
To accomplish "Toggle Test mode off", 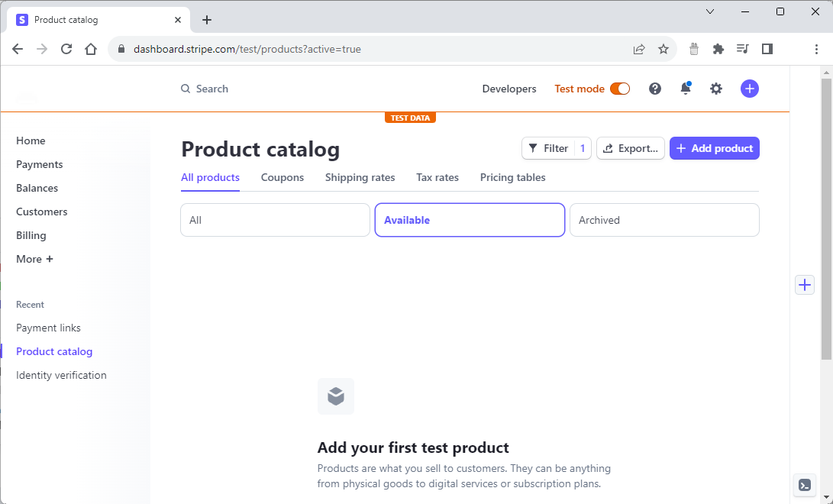I will pyautogui.click(x=619, y=89).
